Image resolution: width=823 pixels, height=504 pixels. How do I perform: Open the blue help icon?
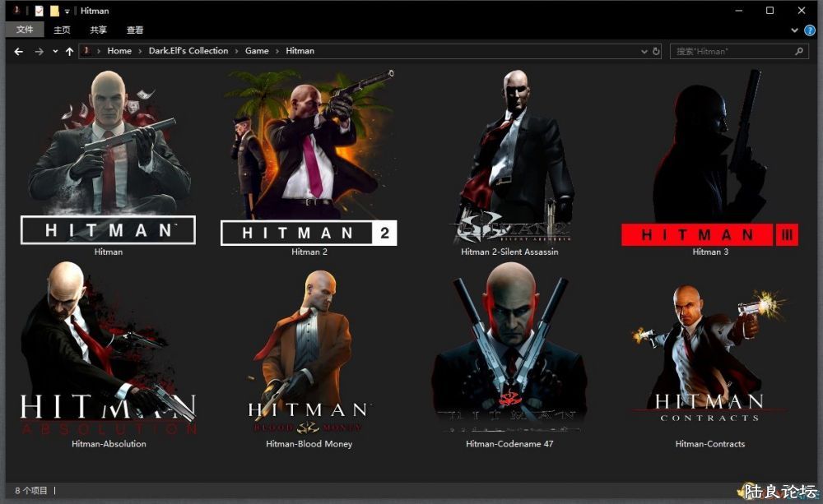[x=809, y=30]
